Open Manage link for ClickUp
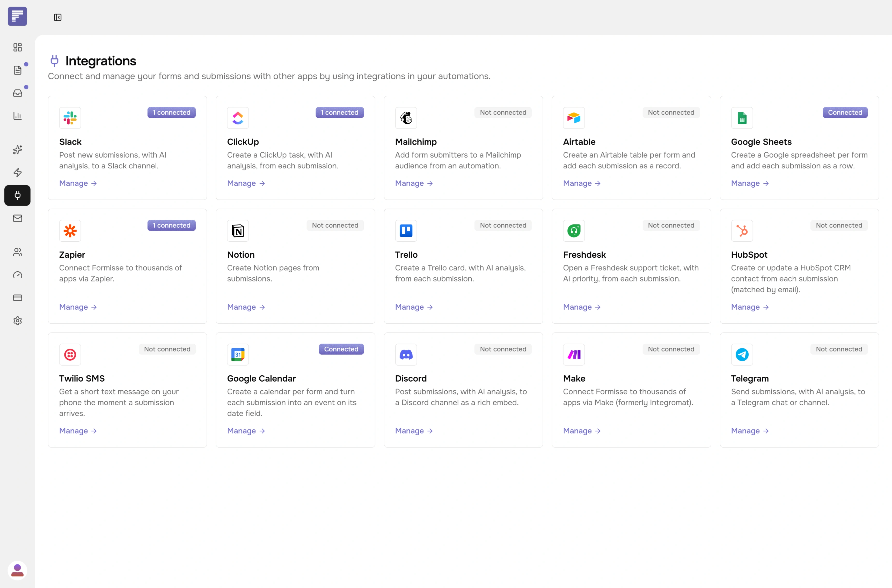Viewport: 892px width, 588px height. [246, 183]
